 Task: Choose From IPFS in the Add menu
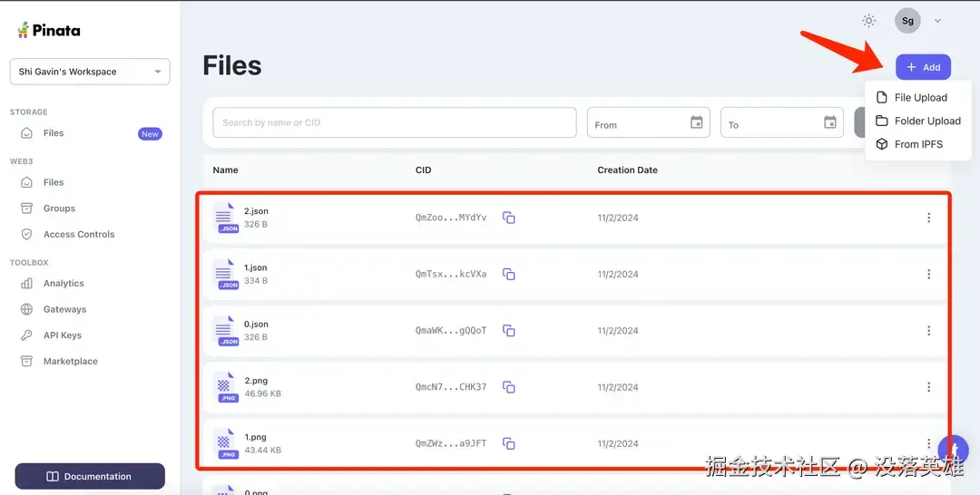click(917, 144)
